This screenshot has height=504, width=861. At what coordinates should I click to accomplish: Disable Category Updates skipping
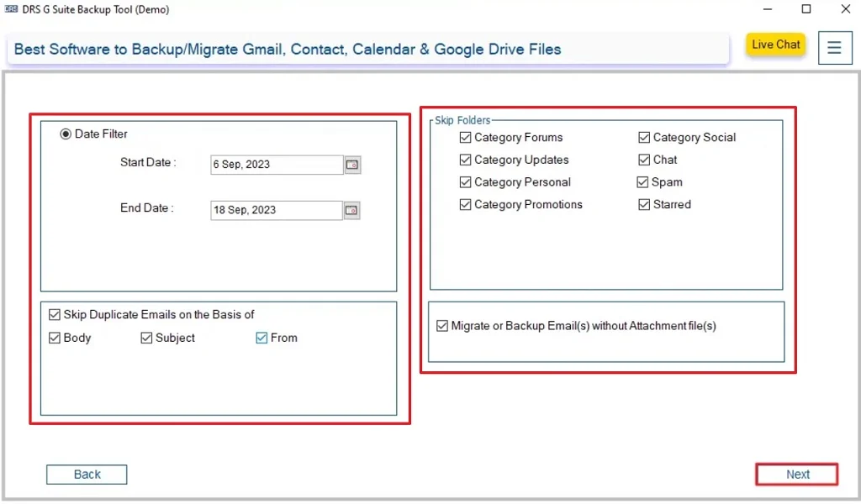(466, 160)
